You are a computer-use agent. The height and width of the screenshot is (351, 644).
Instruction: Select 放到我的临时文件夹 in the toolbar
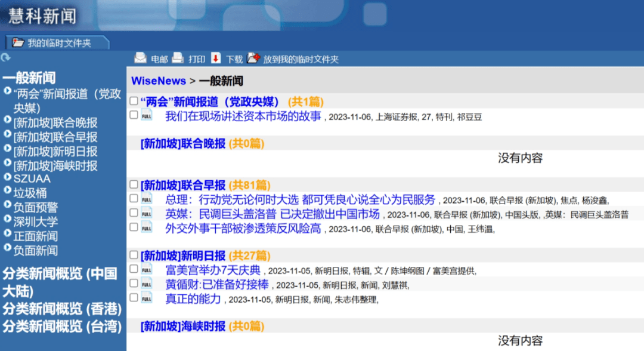point(301,60)
